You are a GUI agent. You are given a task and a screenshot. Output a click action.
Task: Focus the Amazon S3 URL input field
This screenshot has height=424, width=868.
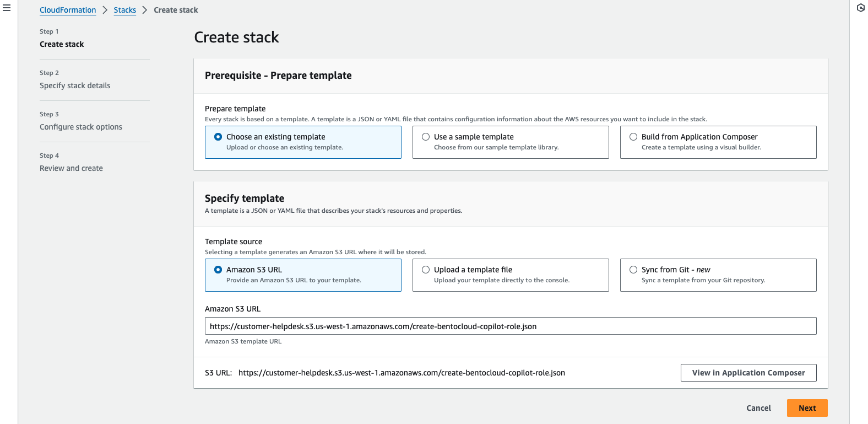pos(511,326)
